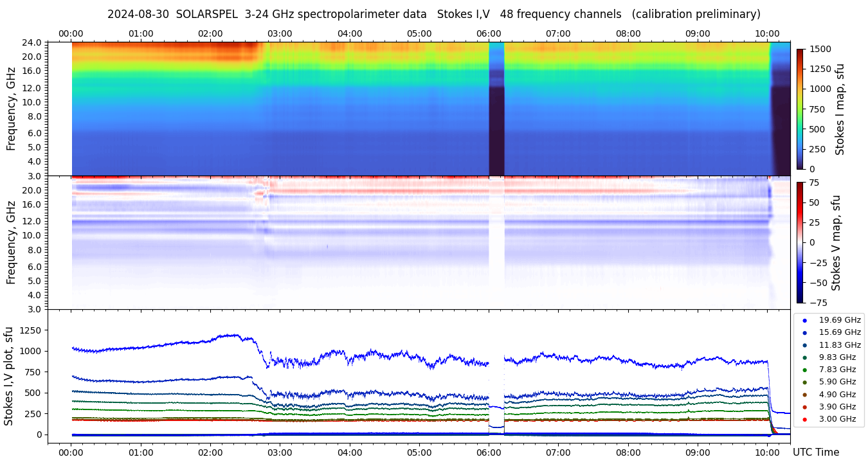Click the 7.83 GHz legend marker dot
The image size is (868, 466).
coord(804,370)
